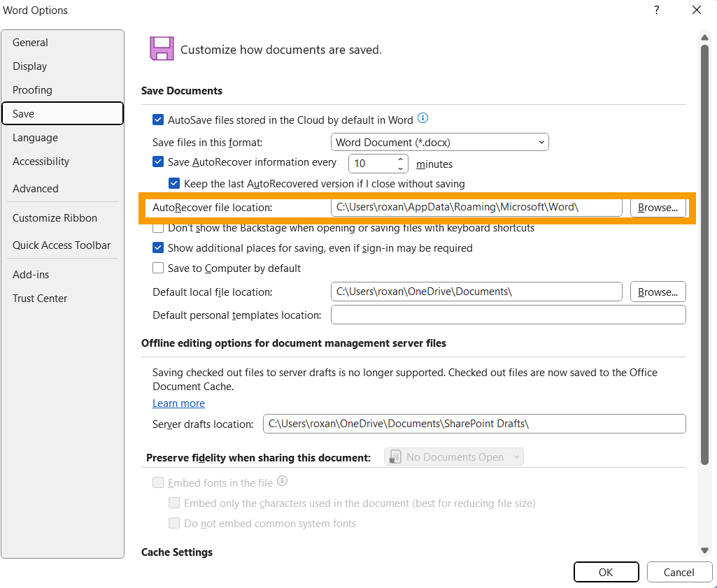Open the Advanced options category
Screen dimensions: 717x588
36,189
